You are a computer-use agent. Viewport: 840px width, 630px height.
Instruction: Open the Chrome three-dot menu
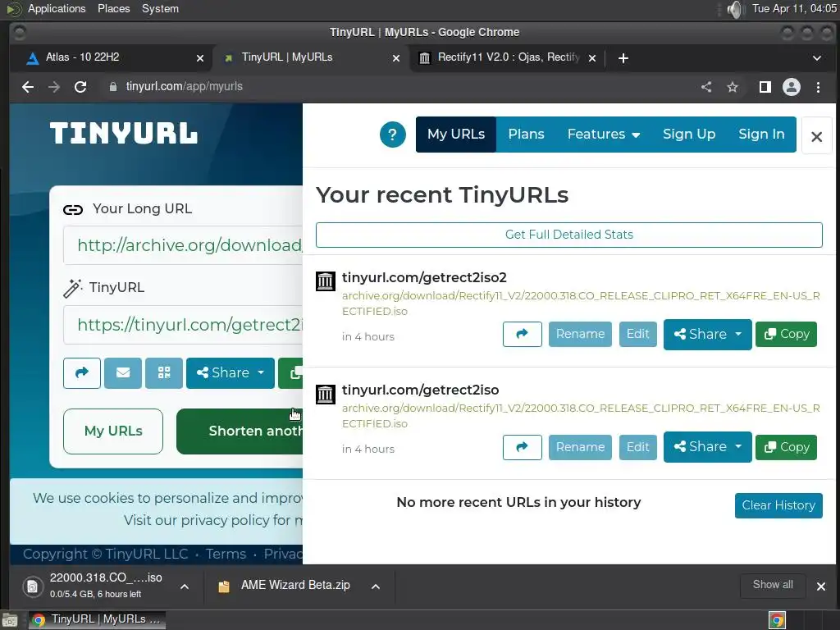[x=818, y=87]
